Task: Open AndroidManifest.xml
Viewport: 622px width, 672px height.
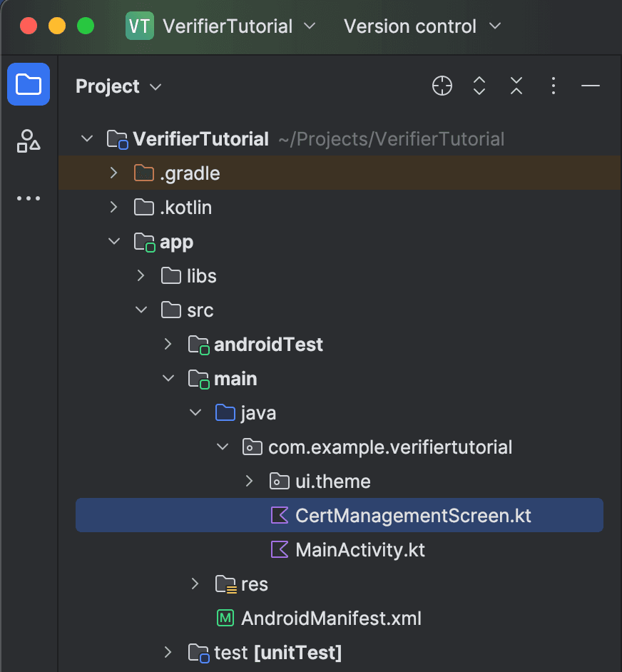Action: click(332, 618)
